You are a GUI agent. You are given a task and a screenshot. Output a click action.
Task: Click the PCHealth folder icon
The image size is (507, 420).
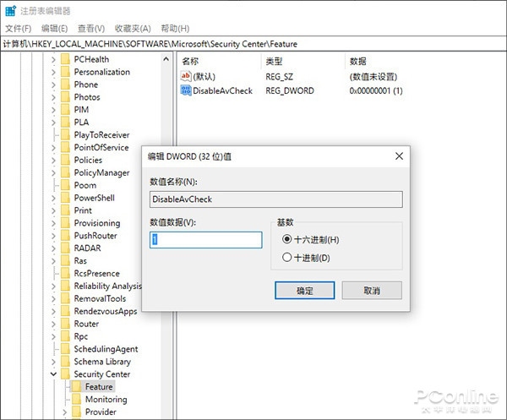(x=66, y=59)
